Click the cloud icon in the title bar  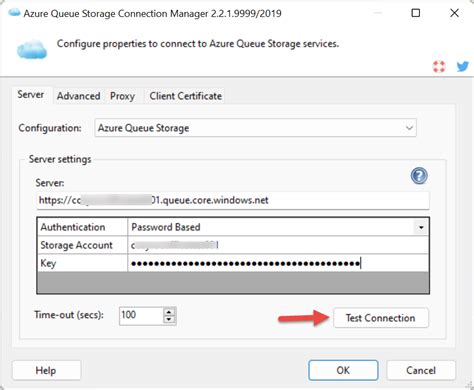[x=14, y=13]
